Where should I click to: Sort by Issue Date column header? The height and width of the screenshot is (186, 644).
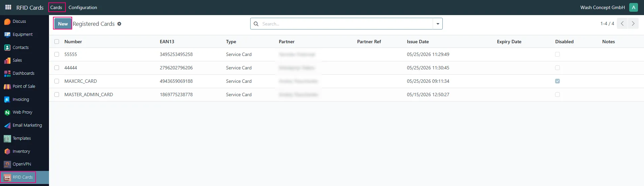(x=418, y=42)
